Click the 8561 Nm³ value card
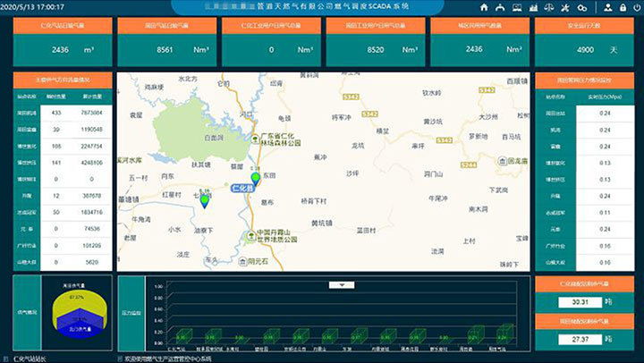This screenshot has height=363, width=644. point(166,50)
